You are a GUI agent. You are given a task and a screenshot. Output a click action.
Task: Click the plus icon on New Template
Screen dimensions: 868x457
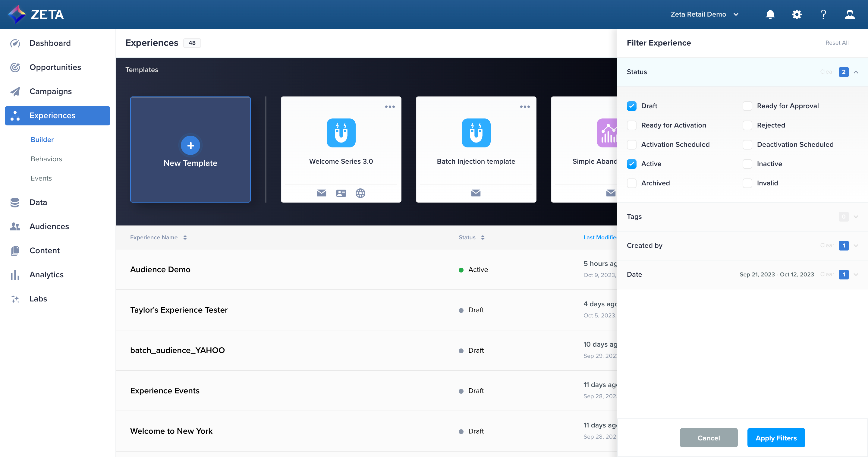click(x=190, y=146)
